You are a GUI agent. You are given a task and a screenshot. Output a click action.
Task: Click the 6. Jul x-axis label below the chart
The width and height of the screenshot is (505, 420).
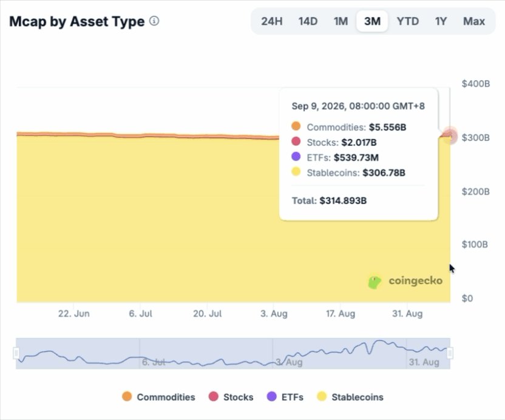coord(140,313)
